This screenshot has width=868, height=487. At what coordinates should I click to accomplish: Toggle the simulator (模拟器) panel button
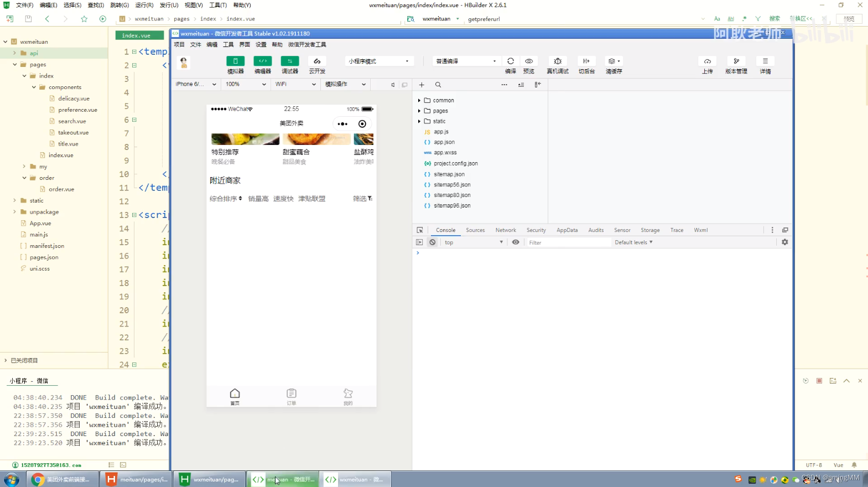point(235,61)
